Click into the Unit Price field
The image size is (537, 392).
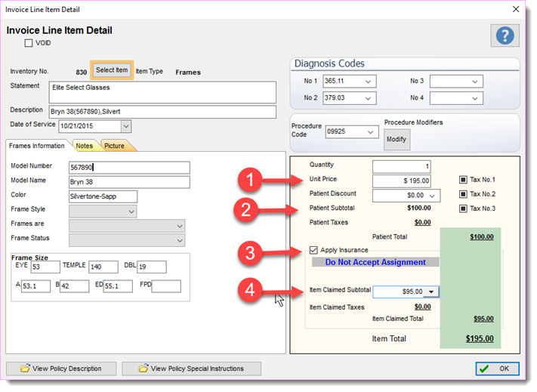[401, 181]
